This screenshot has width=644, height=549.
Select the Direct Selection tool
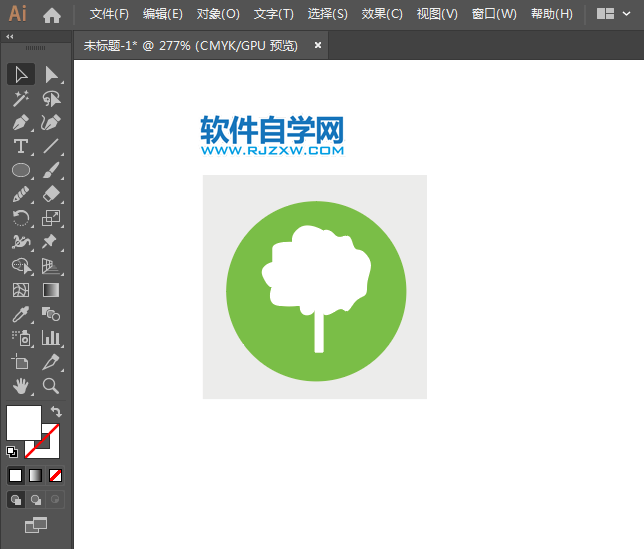(50, 74)
